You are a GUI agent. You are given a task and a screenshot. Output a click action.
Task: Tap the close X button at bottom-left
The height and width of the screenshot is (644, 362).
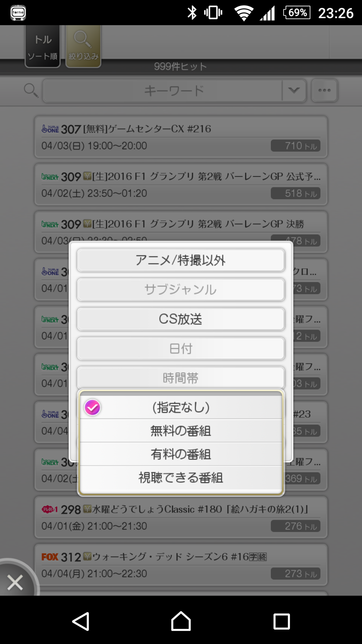tap(15, 582)
